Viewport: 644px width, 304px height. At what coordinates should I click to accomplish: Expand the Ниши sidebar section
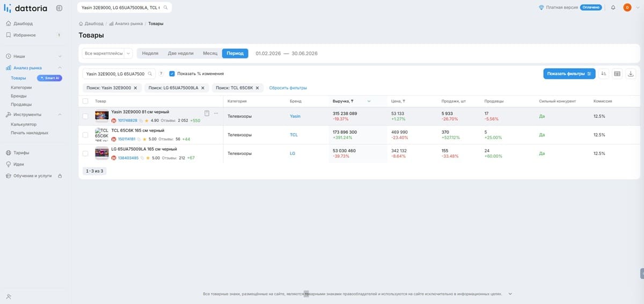pos(60,56)
